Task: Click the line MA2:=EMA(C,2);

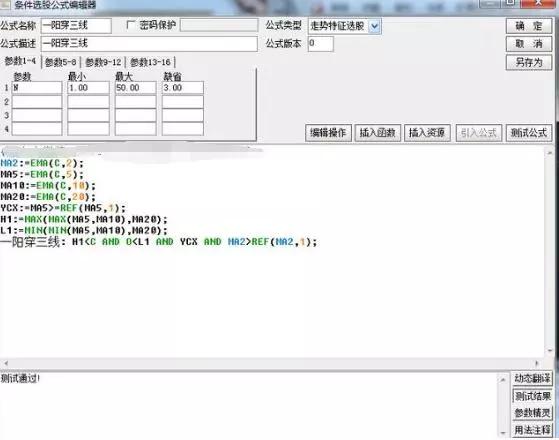Action: point(42,163)
